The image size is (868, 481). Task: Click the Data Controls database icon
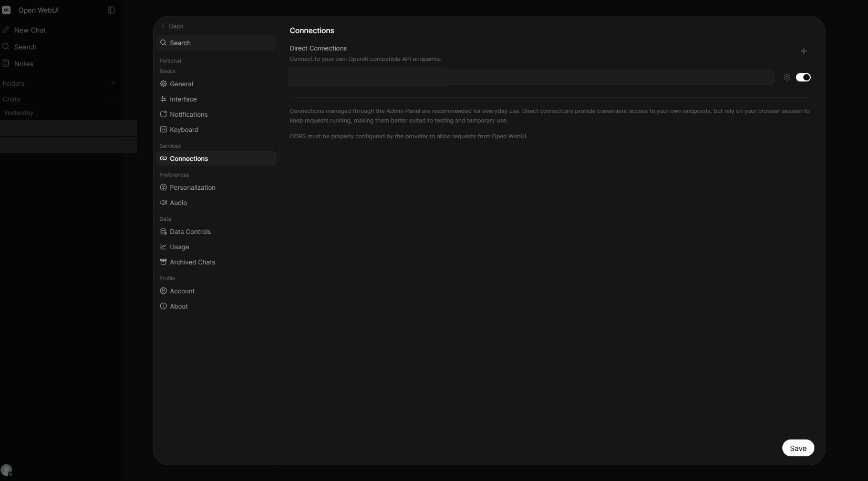(163, 231)
